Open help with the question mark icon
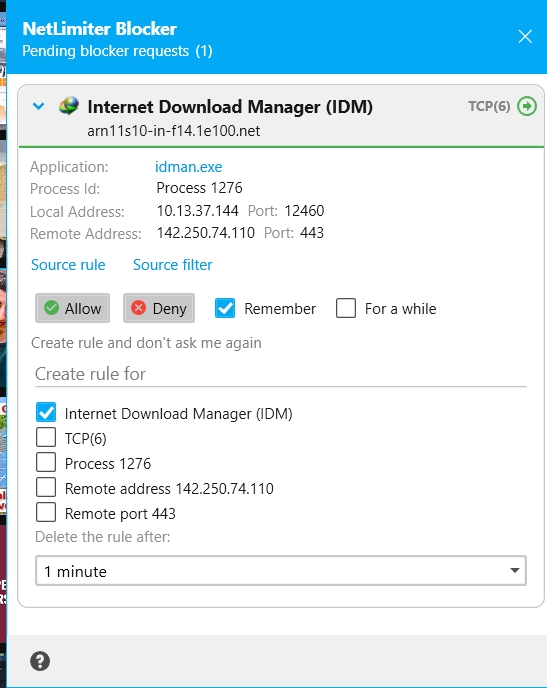The width and height of the screenshot is (547, 688). tap(40, 661)
